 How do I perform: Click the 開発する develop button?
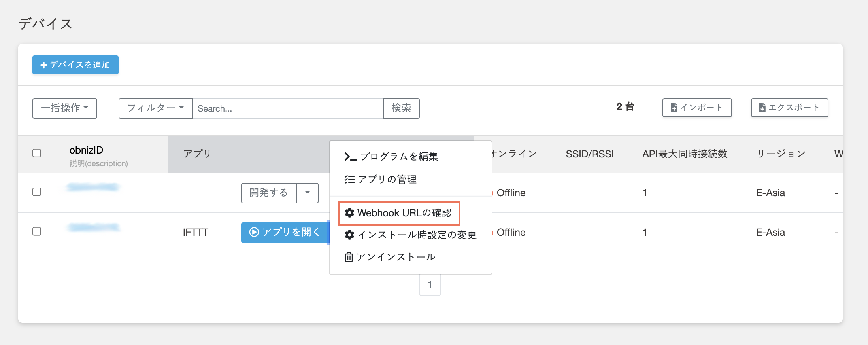click(269, 193)
